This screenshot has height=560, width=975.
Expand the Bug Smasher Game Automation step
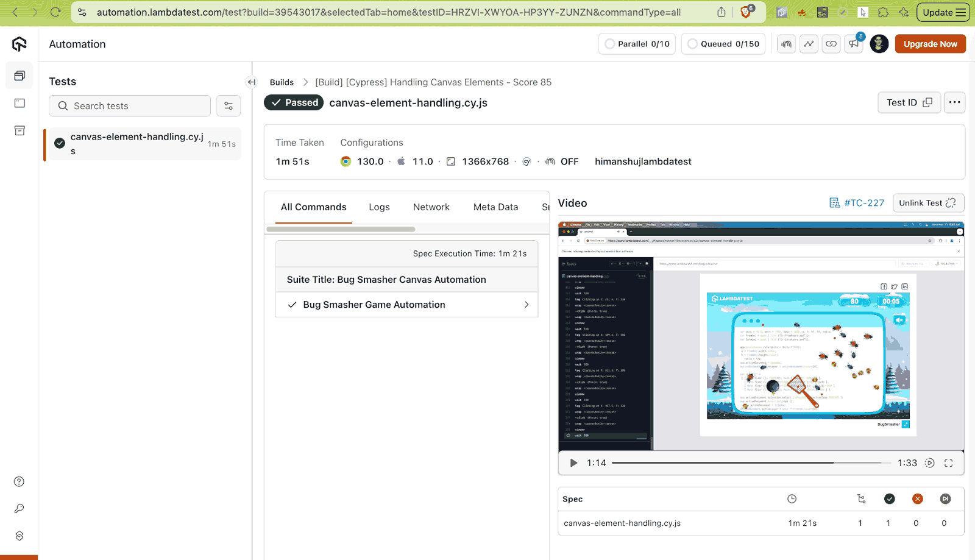tap(526, 304)
